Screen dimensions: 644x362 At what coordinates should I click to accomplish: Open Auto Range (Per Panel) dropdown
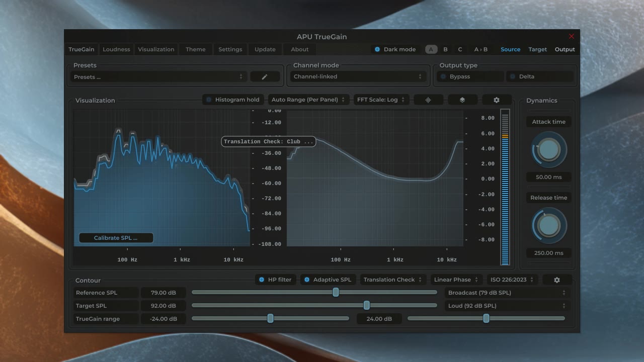308,100
